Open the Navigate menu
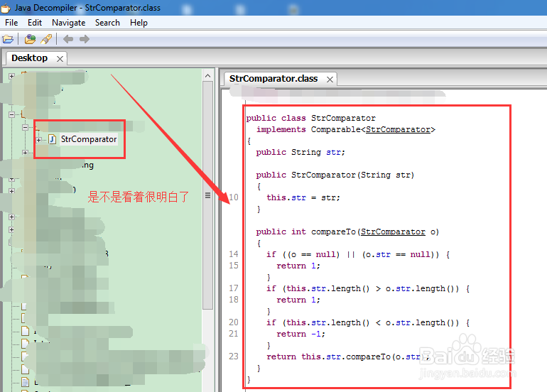The height and width of the screenshot is (392, 547). (x=68, y=23)
